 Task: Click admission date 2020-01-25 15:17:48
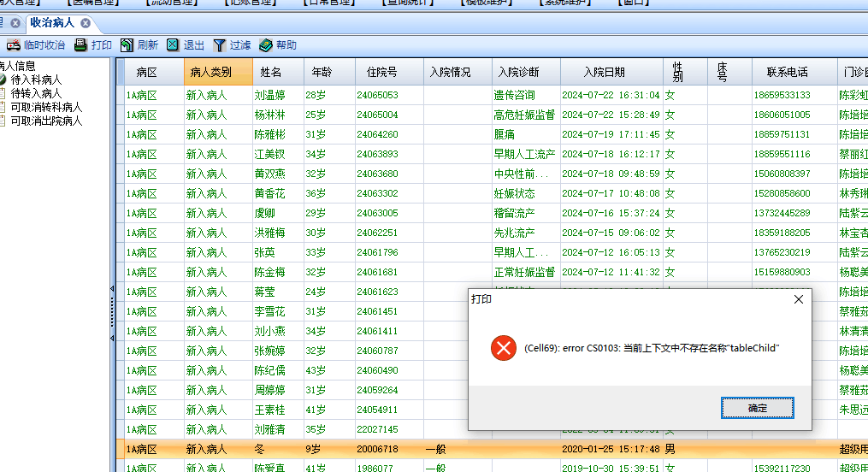coord(611,449)
